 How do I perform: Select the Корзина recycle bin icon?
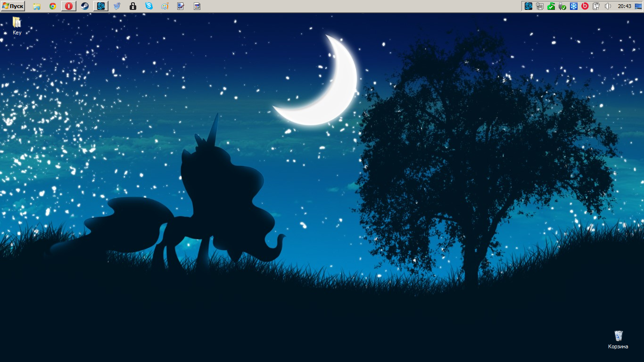[618, 340]
